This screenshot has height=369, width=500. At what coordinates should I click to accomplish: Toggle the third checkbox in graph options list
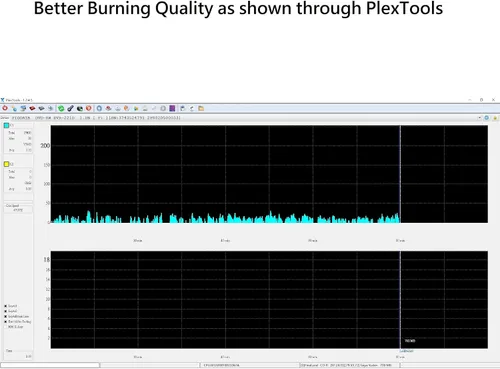click(6, 316)
